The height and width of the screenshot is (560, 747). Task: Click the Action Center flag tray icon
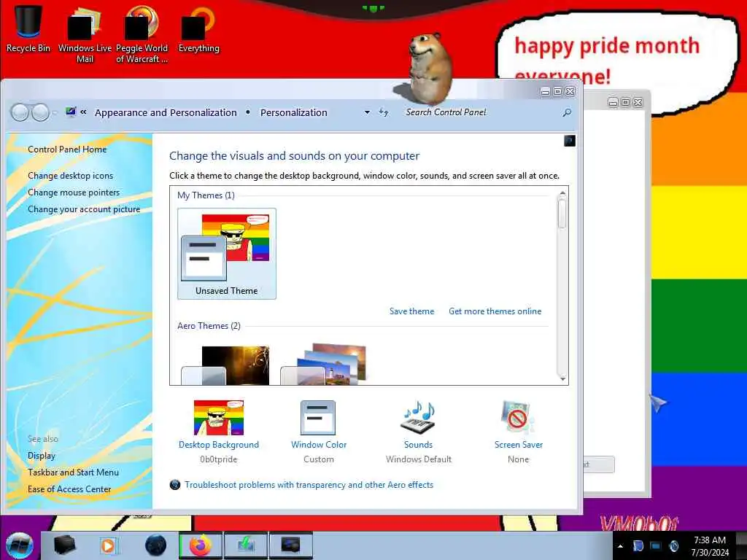[x=638, y=546]
